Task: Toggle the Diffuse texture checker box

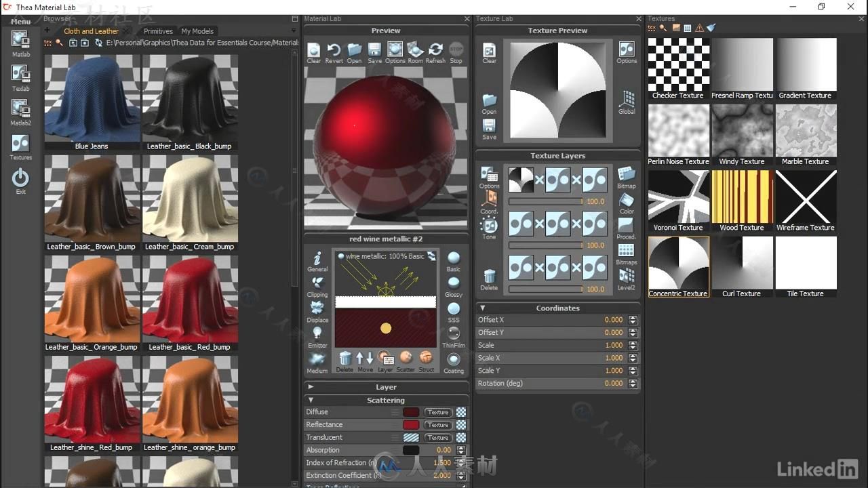Action: point(461,412)
